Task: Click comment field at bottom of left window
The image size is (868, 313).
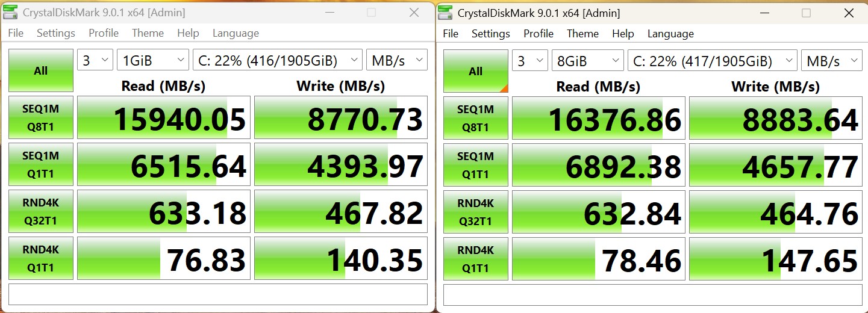Action: (x=218, y=294)
